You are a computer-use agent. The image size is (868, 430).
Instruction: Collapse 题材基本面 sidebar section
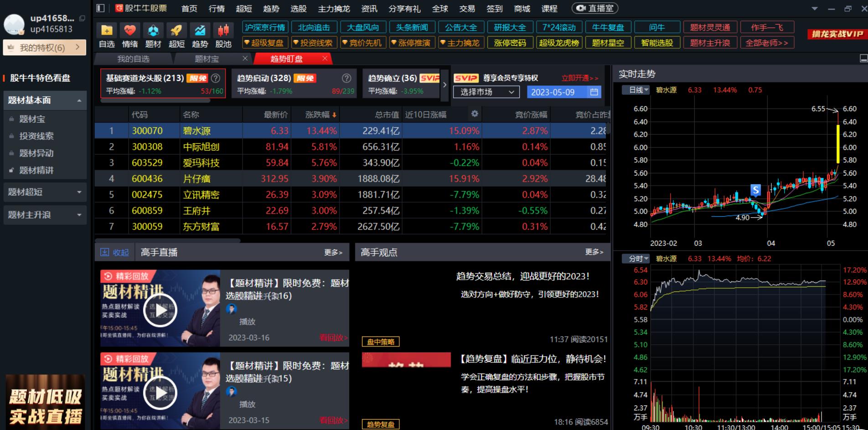pyautogui.click(x=45, y=100)
